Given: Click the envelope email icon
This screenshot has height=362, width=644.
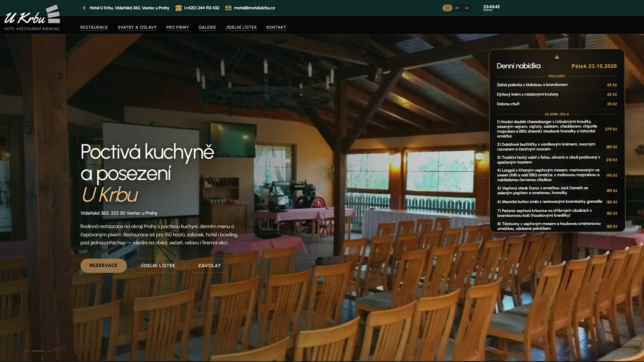Looking at the screenshot, I should pos(228,8).
